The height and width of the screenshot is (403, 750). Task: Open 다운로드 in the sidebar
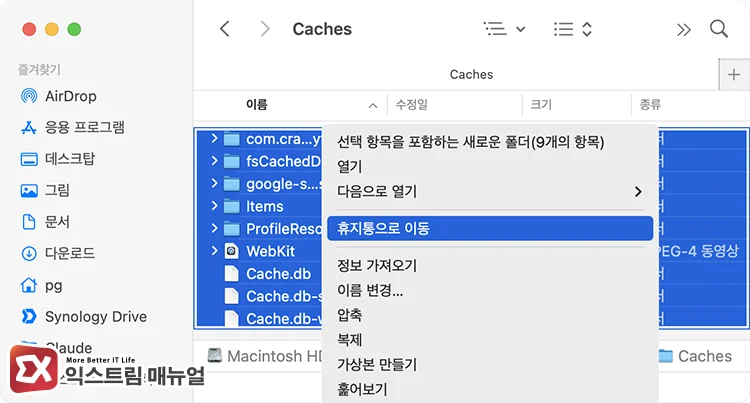57,253
